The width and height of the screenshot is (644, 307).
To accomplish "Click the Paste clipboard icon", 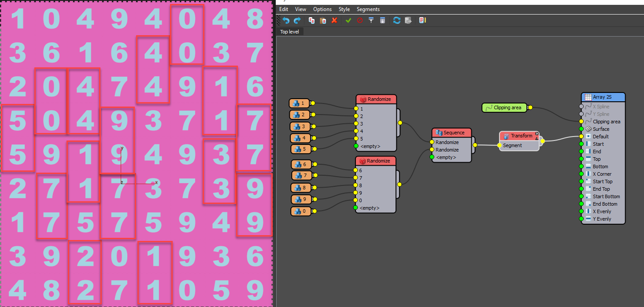I will pyautogui.click(x=323, y=20).
